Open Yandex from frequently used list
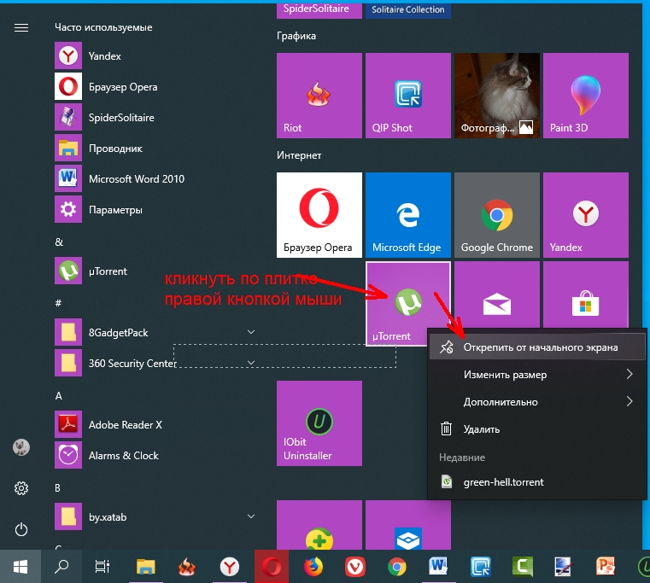 [154, 56]
